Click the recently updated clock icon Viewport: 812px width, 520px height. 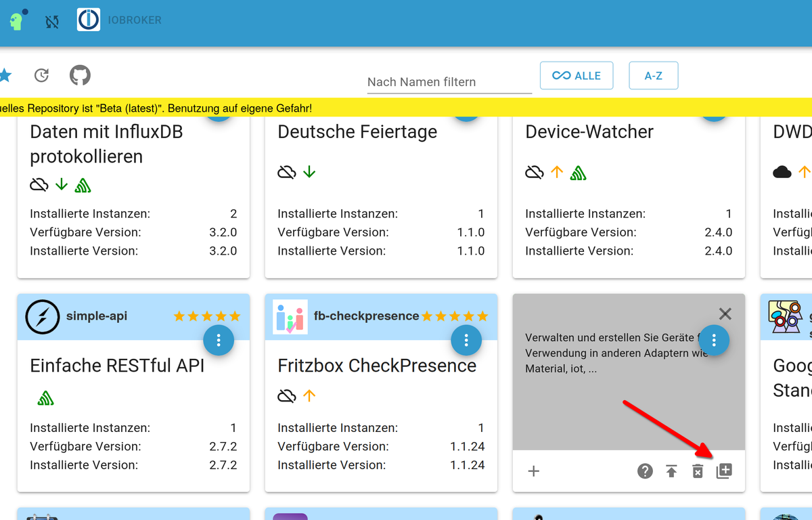click(x=42, y=75)
